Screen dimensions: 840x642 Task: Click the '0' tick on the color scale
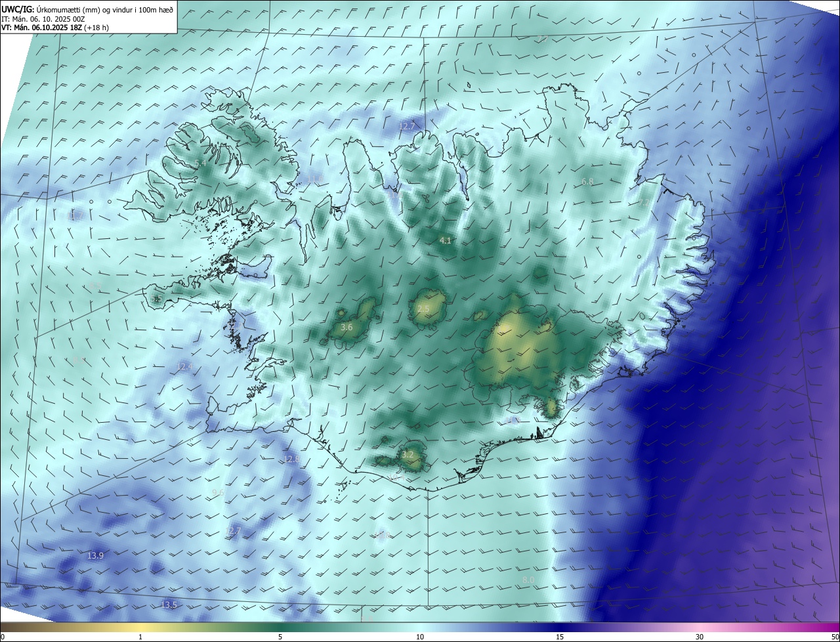point(3,637)
